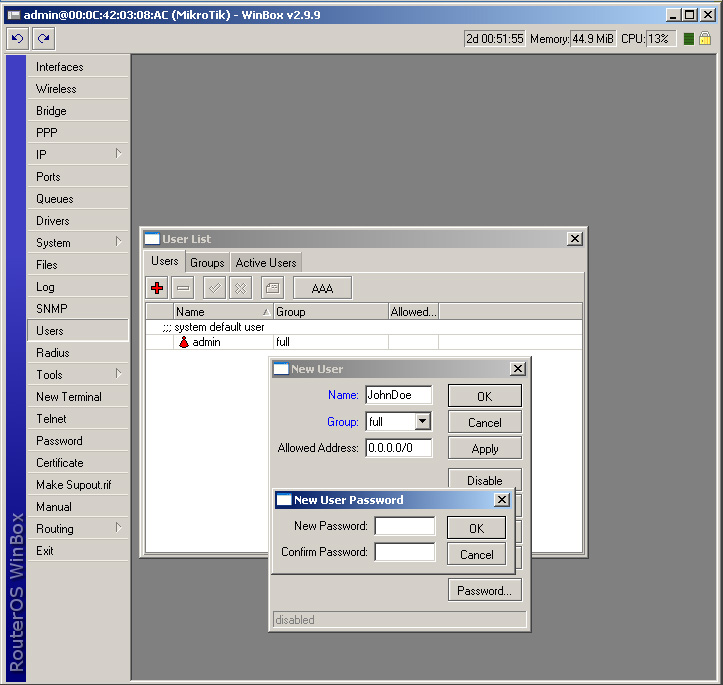
Task: Click Make Supout.rif in the sidebar
Action: (78, 484)
